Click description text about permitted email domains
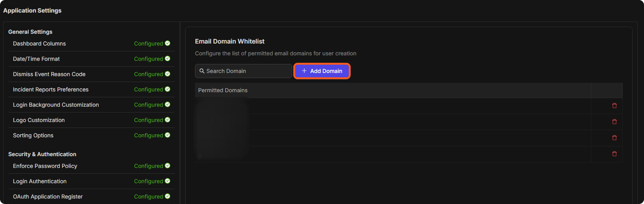Viewport: 644px width, 204px height. point(276,53)
